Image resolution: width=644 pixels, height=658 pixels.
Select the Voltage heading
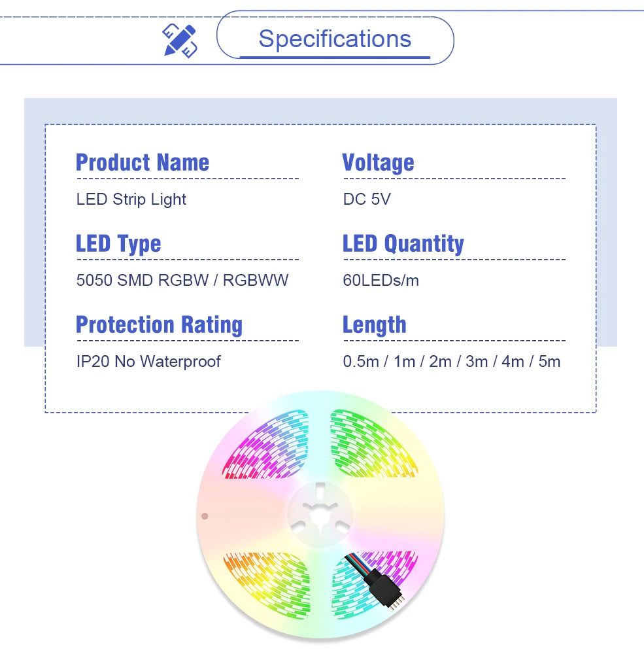coord(379,162)
